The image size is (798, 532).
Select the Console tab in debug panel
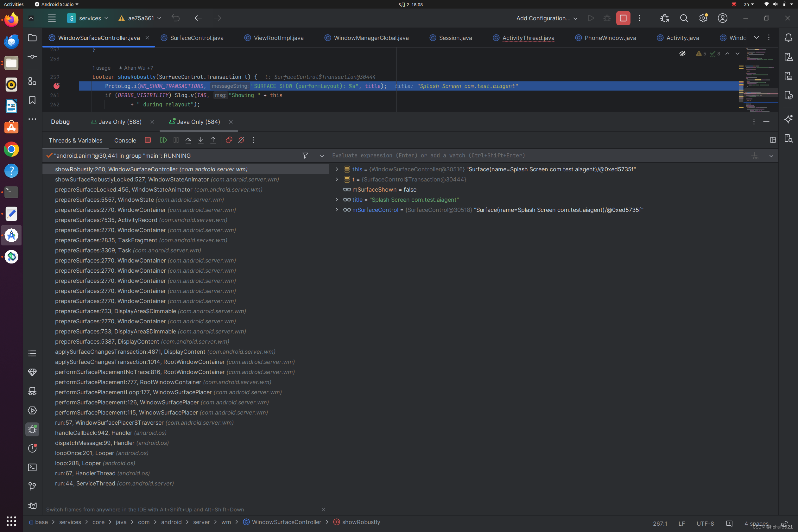[125, 140]
